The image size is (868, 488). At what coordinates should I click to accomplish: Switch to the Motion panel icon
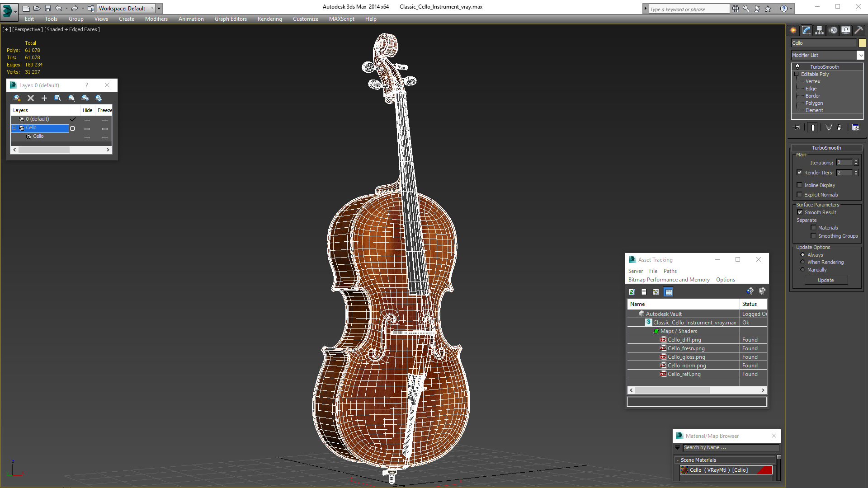[x=833, y=30]
